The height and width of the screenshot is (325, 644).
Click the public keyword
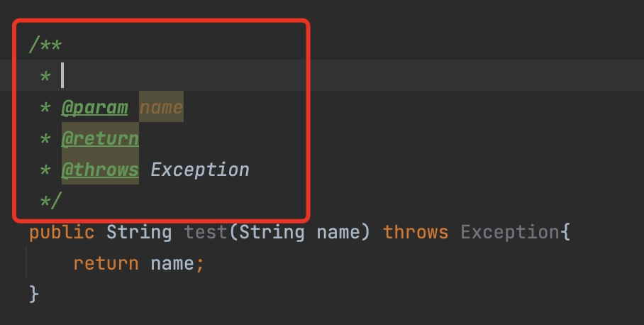coord(62,233)
